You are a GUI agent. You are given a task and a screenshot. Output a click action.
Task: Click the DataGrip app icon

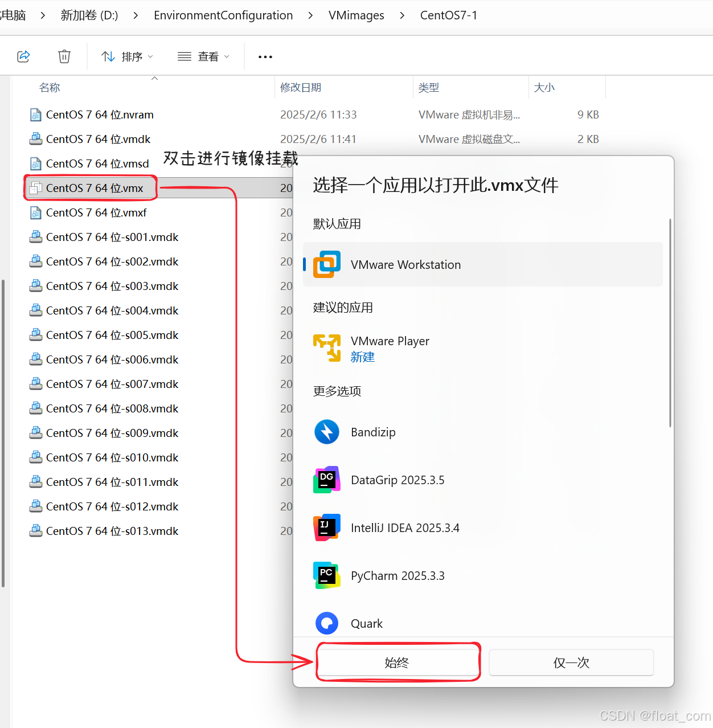tap(327, 480)
